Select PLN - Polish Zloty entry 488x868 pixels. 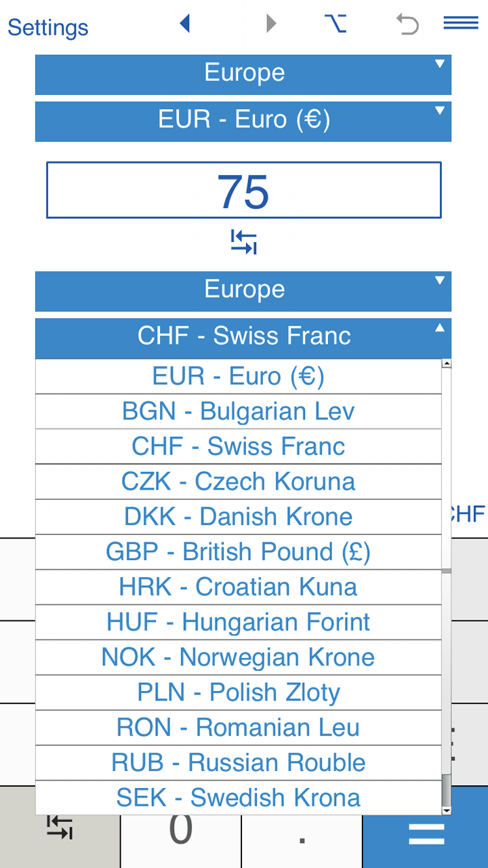(238, 692)
